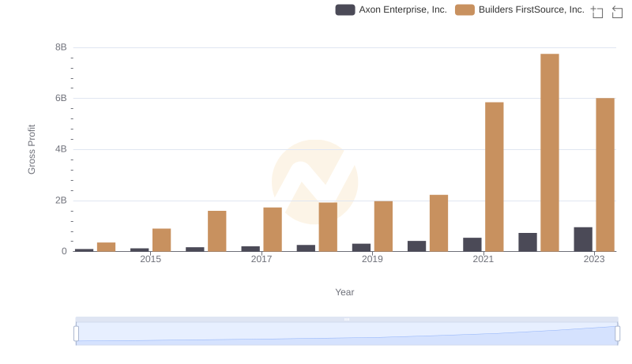Click the Year axis title
This screenshot has width=632, height=364.
click(344, 292)
